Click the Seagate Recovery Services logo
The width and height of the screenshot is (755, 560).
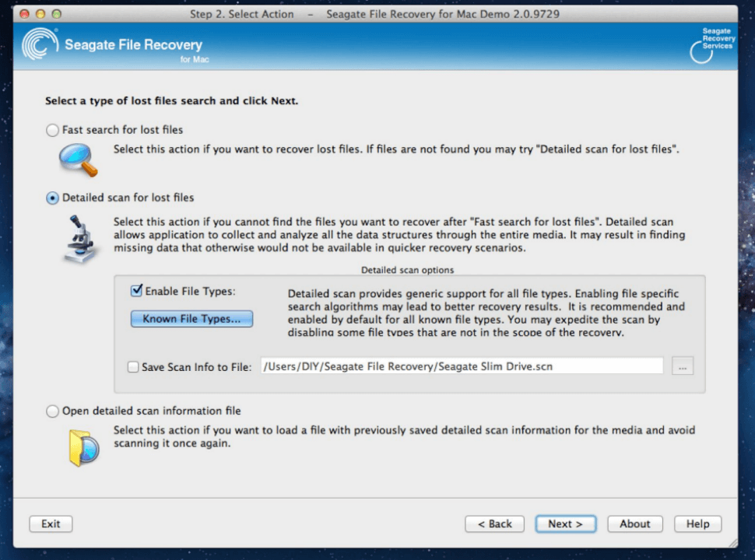tap(711, 45)
